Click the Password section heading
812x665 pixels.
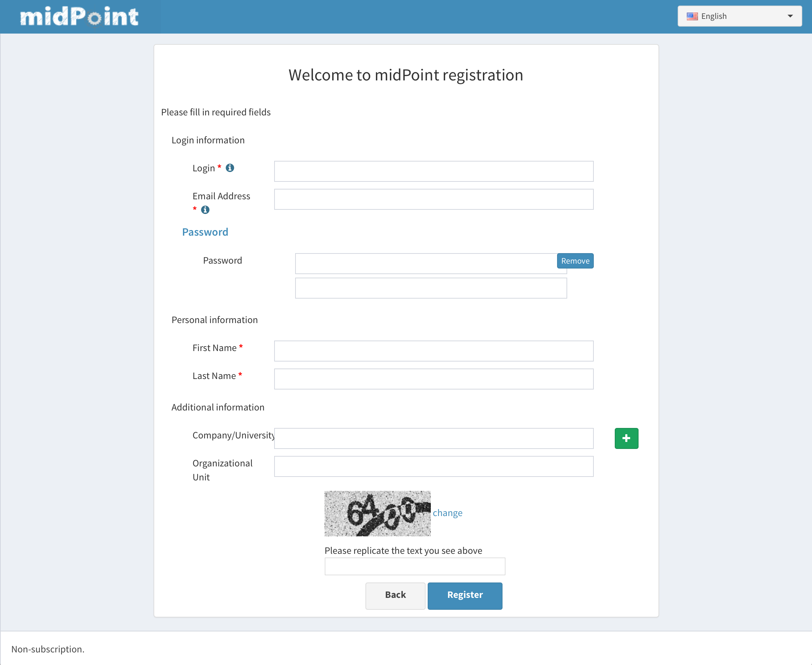pos(205,232)
